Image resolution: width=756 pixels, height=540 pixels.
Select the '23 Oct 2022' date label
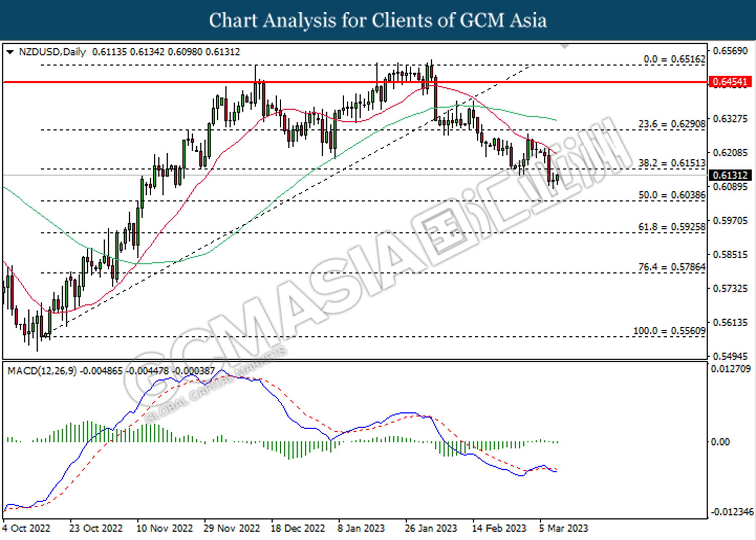click(x=96, y=528)
